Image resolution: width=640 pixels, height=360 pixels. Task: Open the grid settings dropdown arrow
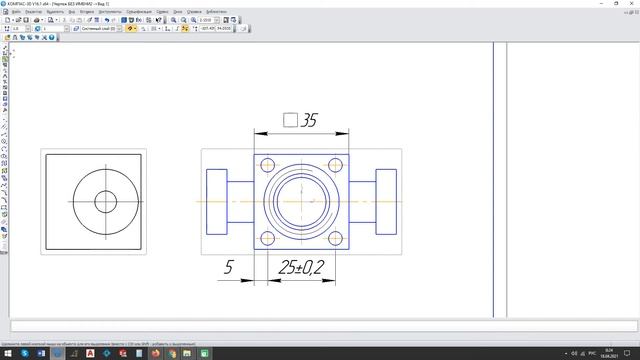[x=159, y=29]
